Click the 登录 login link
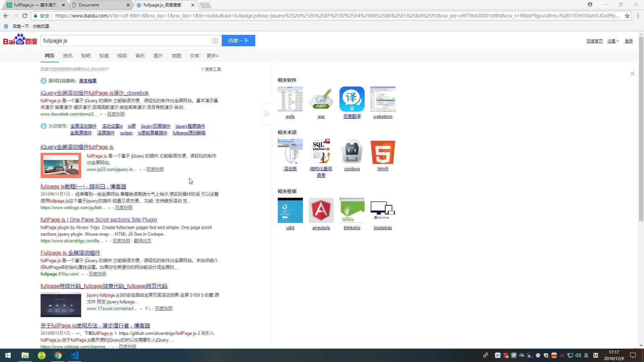Screen dimensions: 644x362 pyautogui.click(x=629, y=41)
